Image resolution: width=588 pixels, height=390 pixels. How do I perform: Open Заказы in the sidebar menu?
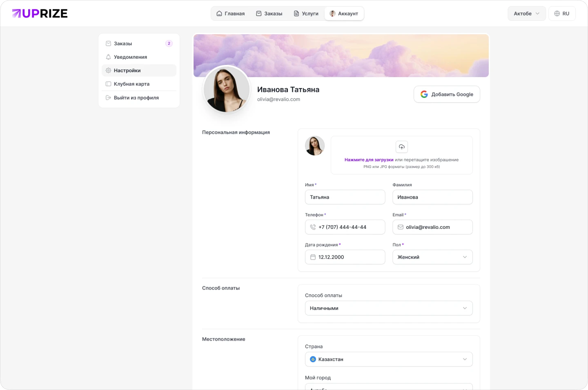(x=139, y=43)
